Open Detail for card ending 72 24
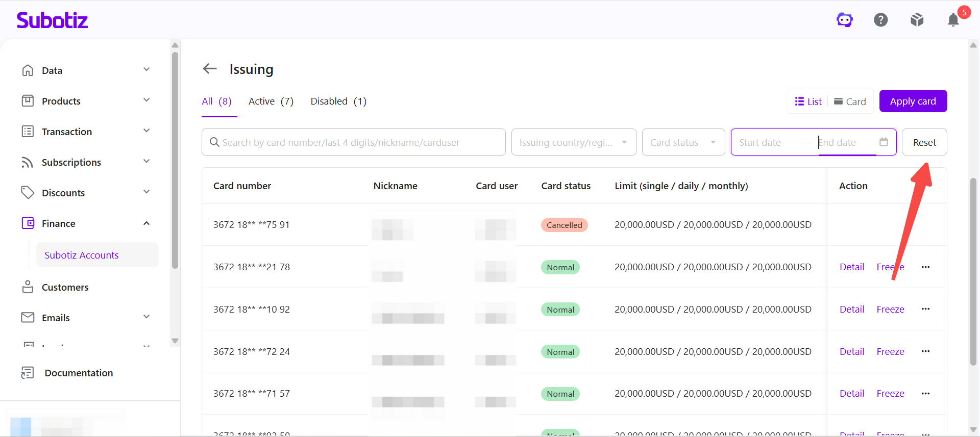The width and height of the screenshot is (980, 437). pyautogui.click(x=852, y=351)
